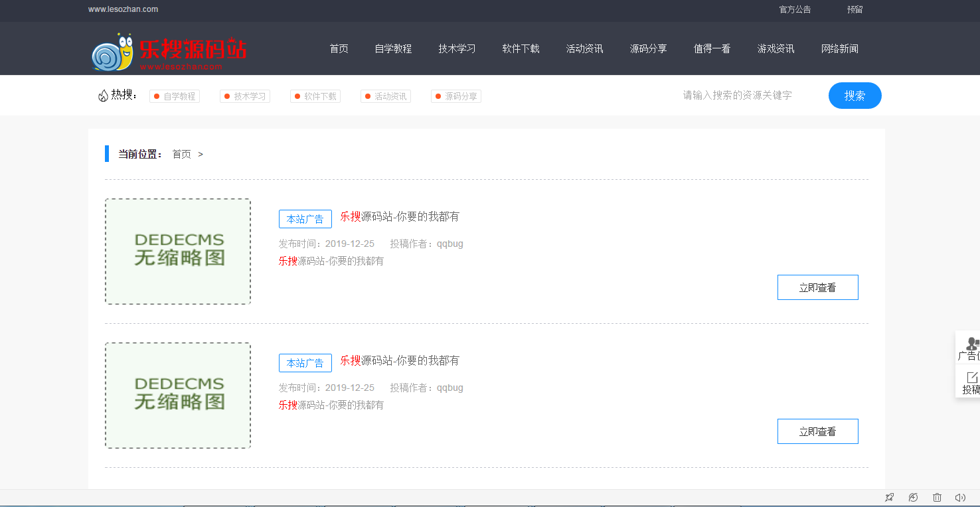Image resolution: width=980 pixels, height=507 pixels.
Task: Focus the search keyword input field
Action: tap(744, 96)
